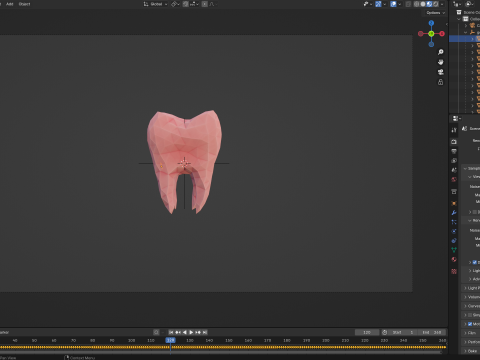This screenshot has height=360, width=480.
Task: Jump to the timeline start frame
Action: point(171,332)
